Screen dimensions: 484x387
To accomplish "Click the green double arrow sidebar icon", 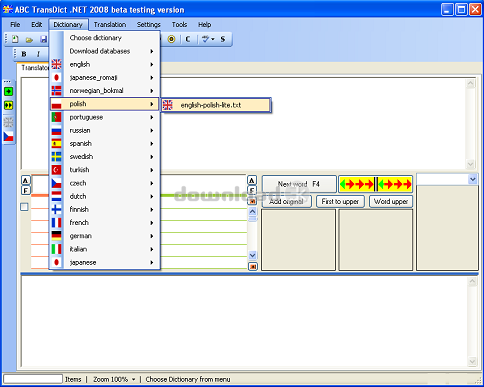I will coord(8,105).
